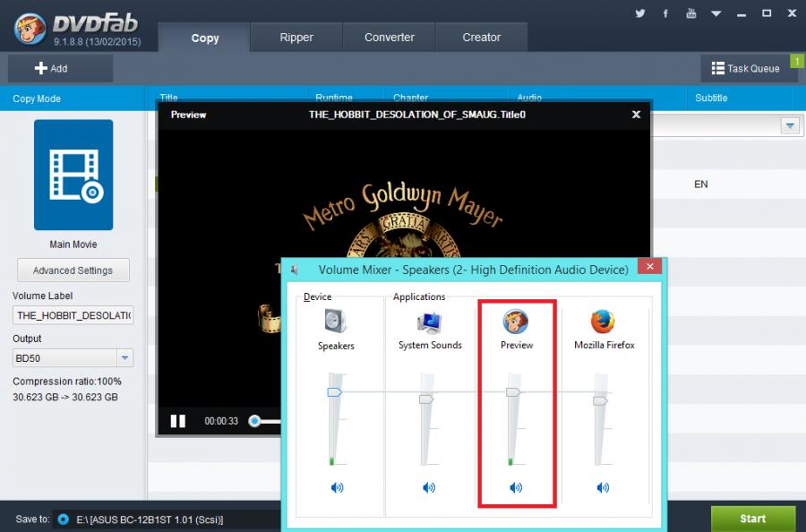Click the Preview volume slider handle
The height and width of the screenshot is (532, 806).
tap(513, 392)
